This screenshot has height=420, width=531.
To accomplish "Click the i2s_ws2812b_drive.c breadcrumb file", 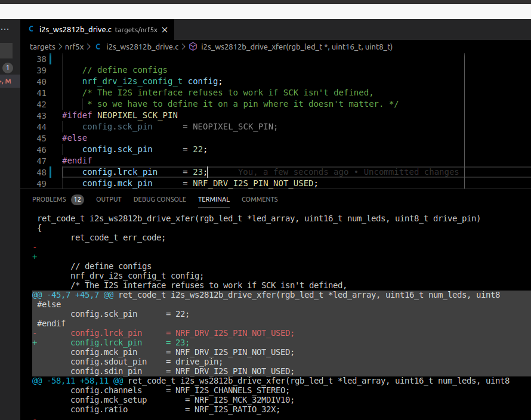I will point(142,47).
